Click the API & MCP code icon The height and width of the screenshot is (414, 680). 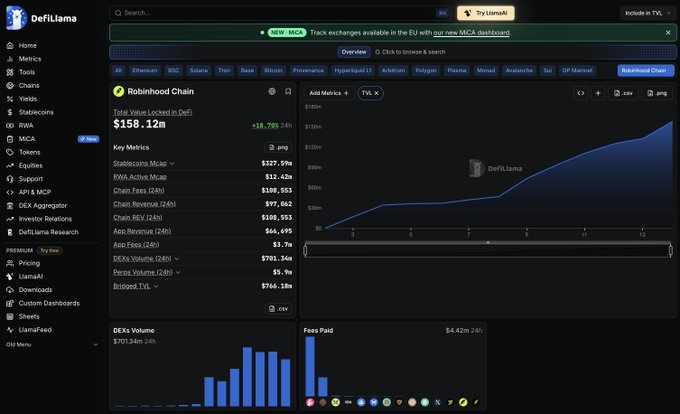[x=10, y=192]
